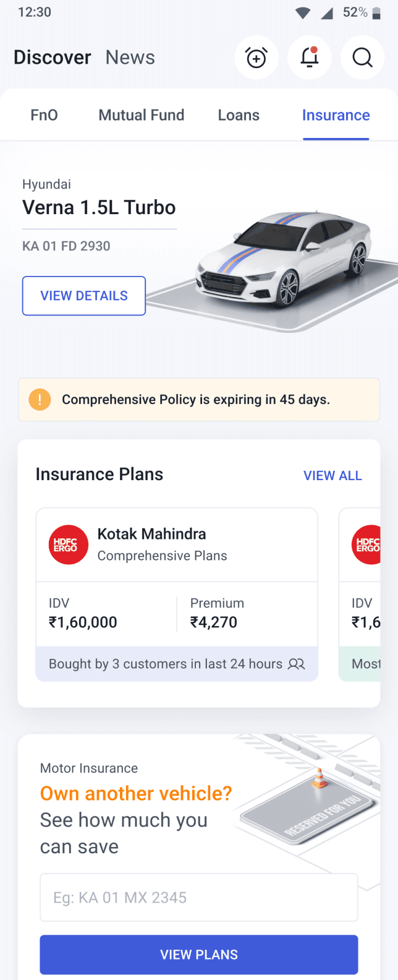Select the Insurance tab

[x=336, y=116]
